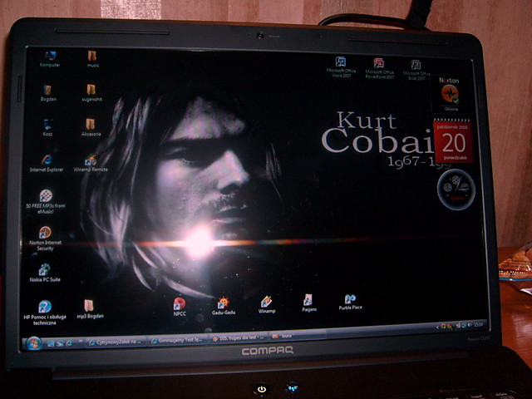Switch to the laura taskbar window

pyautogui.click(x=298, y=336)
